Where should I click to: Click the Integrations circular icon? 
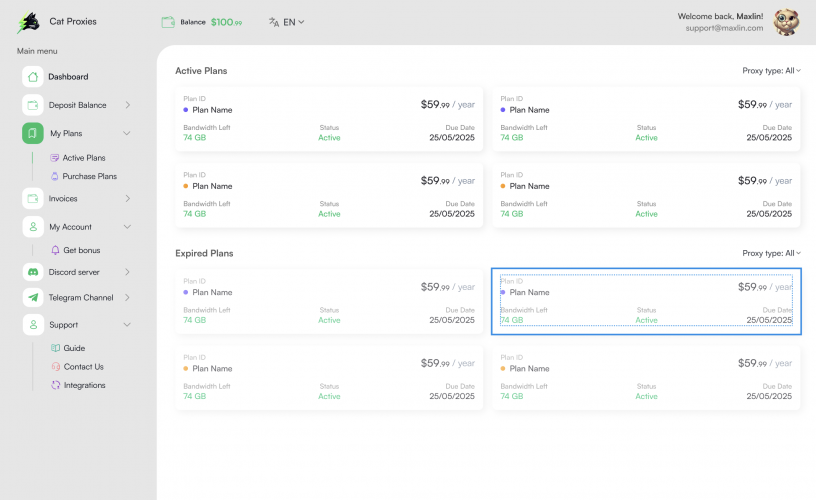click(56, 386)
